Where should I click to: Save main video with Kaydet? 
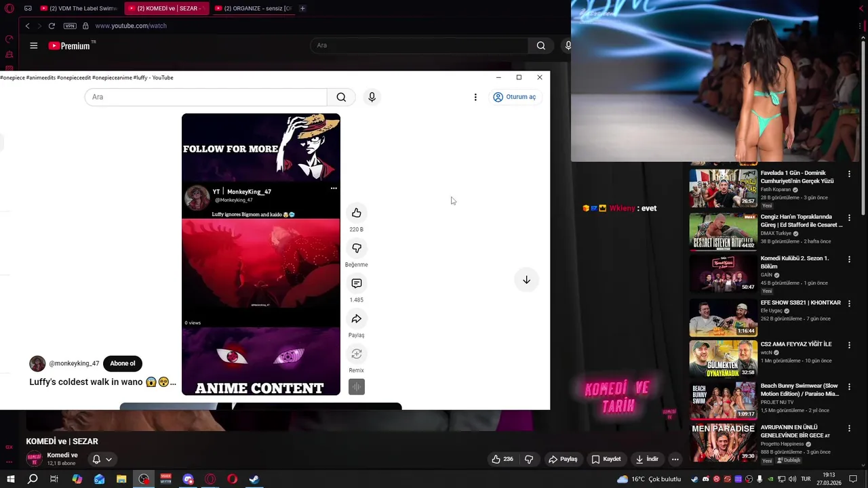click(606, 459)
